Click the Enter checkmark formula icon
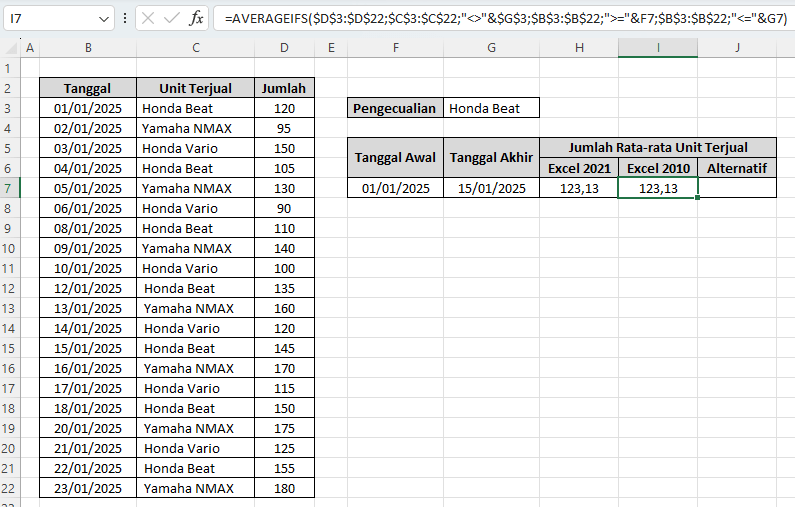Image resolution: width=795 pixels, height=507 pixels. [172, 18]
